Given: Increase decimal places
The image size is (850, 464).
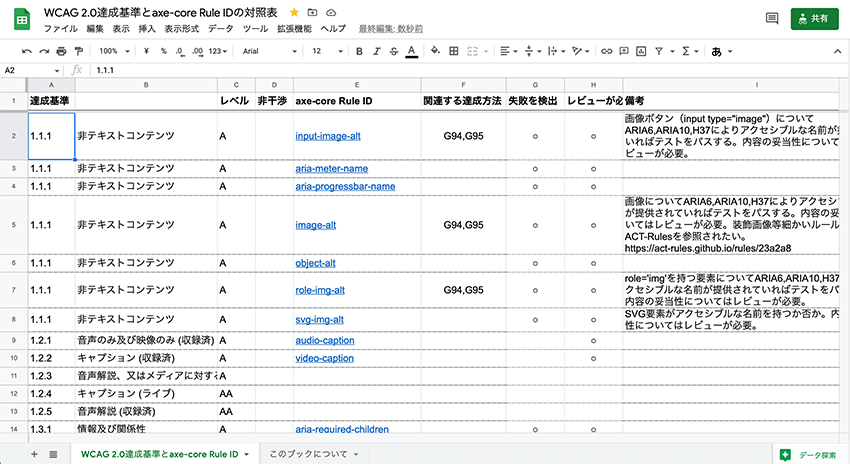Looking at the screenshot, I should pos(197,51).
